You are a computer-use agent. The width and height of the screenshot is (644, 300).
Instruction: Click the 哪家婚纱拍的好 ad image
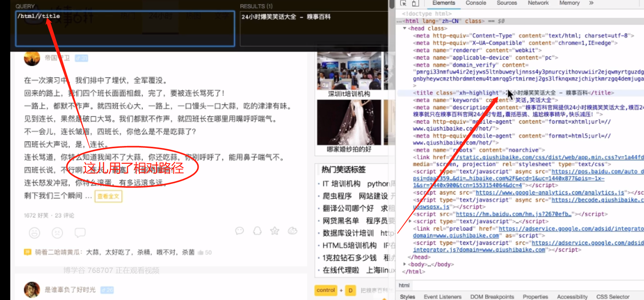point(349,123)
